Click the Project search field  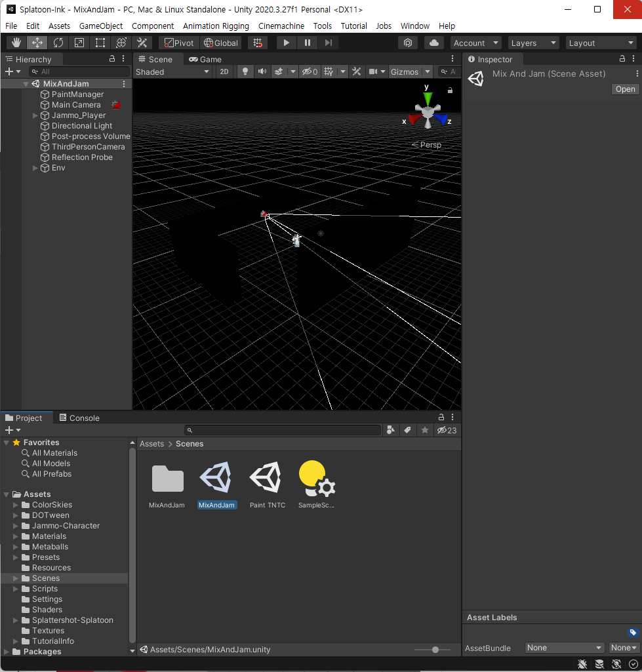coord(283,430)
